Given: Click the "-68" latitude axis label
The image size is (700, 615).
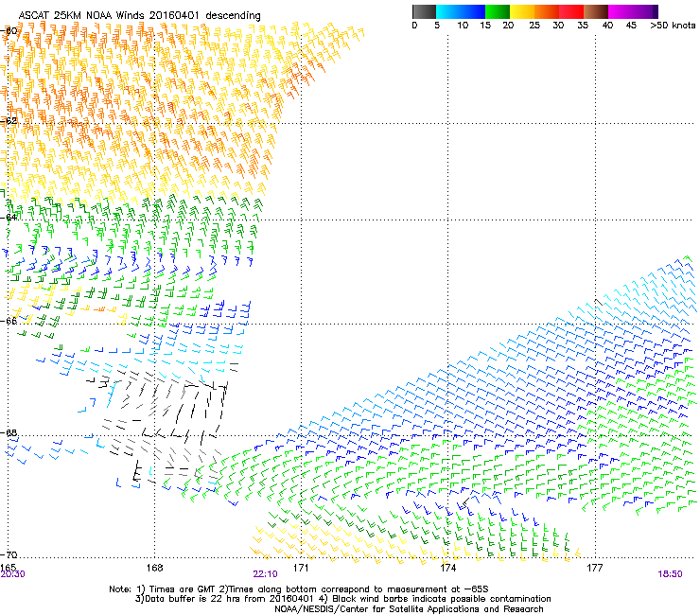Looking at the screenshot, I should pyautogui.click(x=9, y=432).
